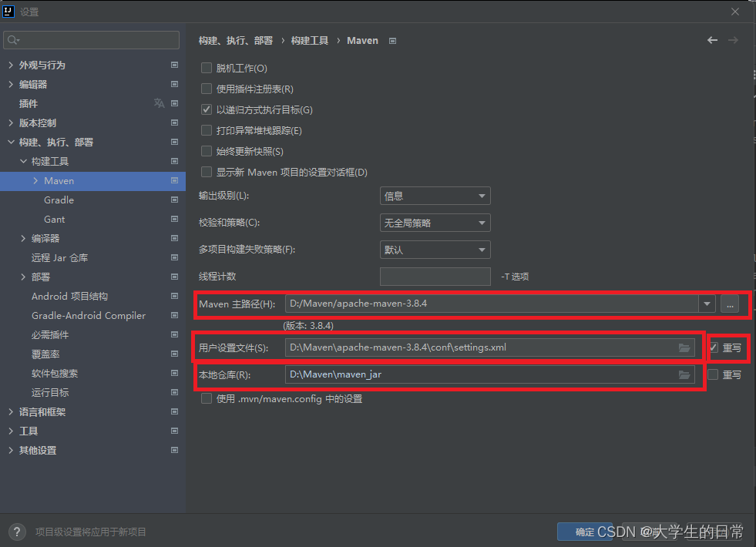Click the project icon on 远程 Jar 仓库 row
The image size is (756, 547).
(174, 258)
